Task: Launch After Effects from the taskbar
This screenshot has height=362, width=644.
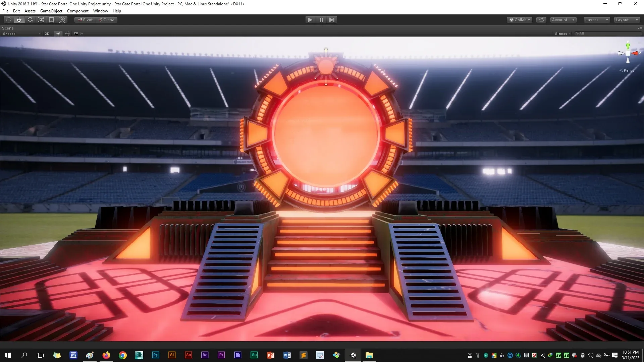Action: click(205, 355)
